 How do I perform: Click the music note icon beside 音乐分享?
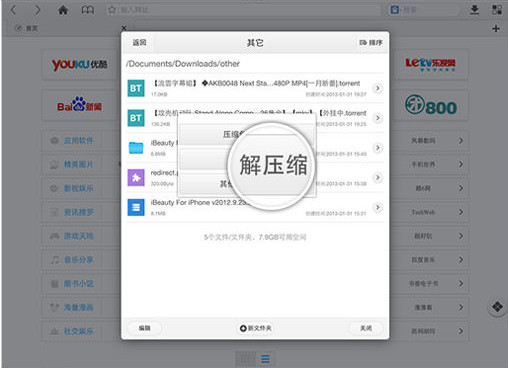[54, 260]
